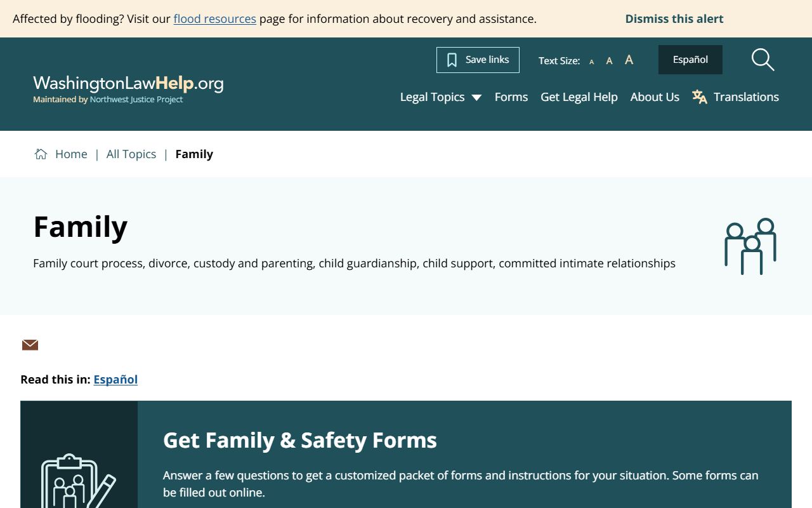Screen dimensions: 812x508
Task: Click the family people icon
Action: (750, 246)
